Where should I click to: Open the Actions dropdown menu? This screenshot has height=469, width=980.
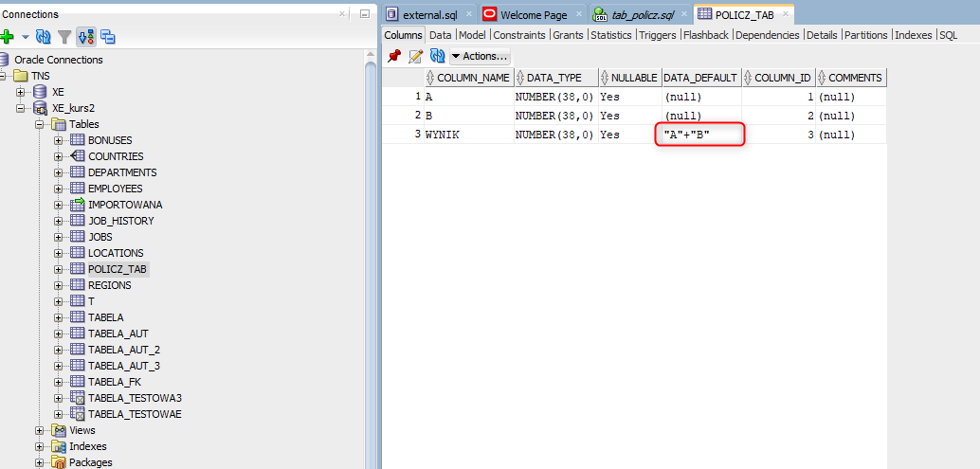(480, 56)
